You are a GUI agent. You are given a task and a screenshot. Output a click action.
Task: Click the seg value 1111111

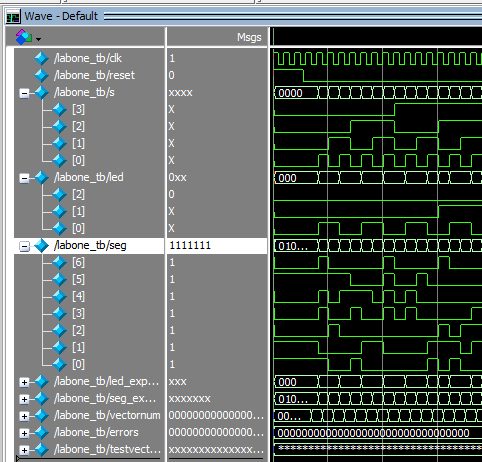190,246
